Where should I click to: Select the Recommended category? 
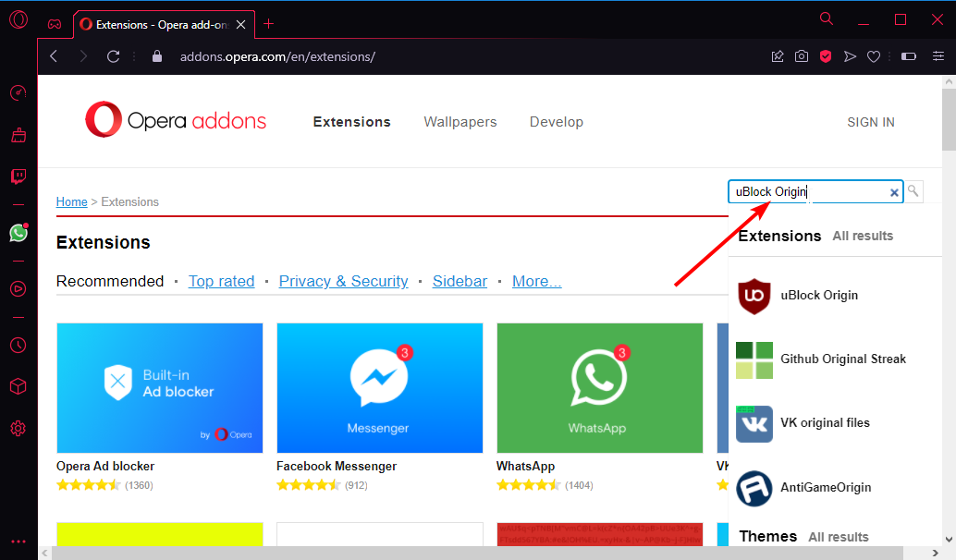110,281
